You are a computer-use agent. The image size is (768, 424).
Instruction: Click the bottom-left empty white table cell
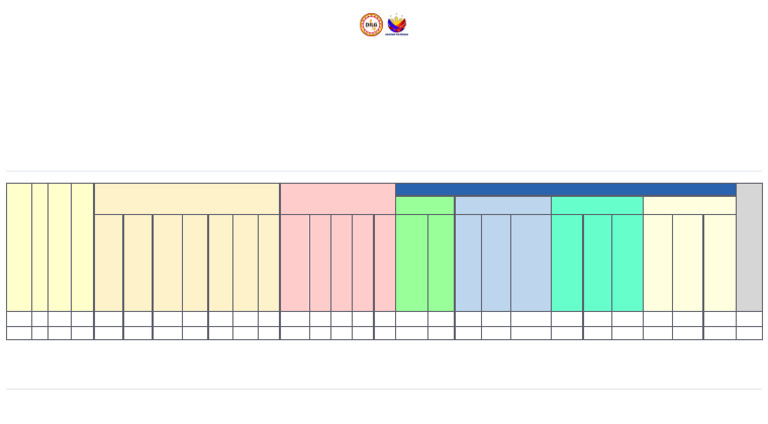(19, 333)
